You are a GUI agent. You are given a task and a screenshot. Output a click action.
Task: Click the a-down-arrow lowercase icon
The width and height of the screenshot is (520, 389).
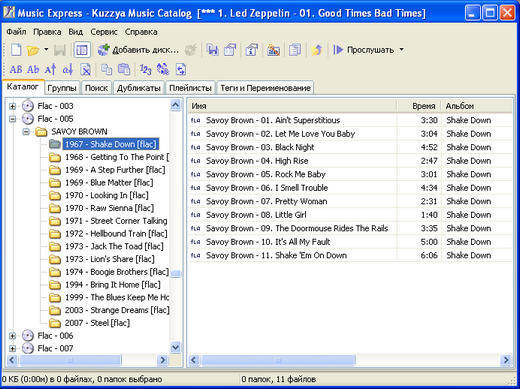point(68,70)
